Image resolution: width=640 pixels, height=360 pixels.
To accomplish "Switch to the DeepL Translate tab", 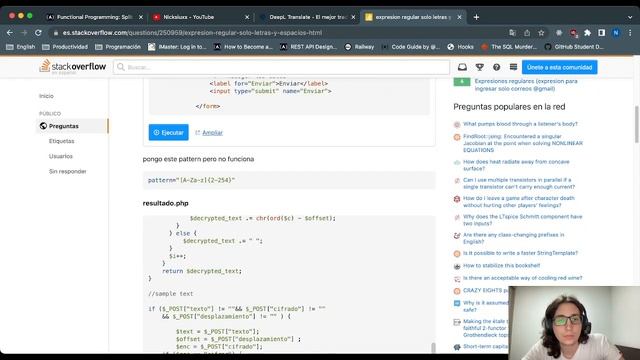I will [x=306, y=17].
